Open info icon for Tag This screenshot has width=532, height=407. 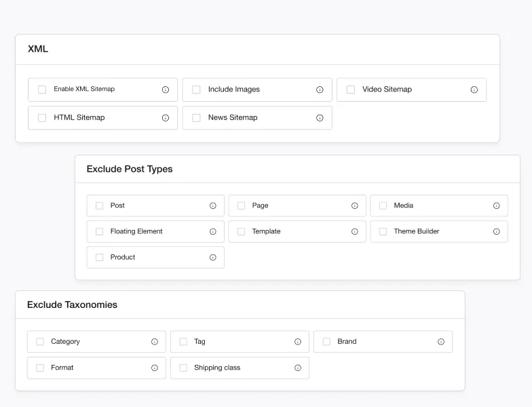click(297, 342)
